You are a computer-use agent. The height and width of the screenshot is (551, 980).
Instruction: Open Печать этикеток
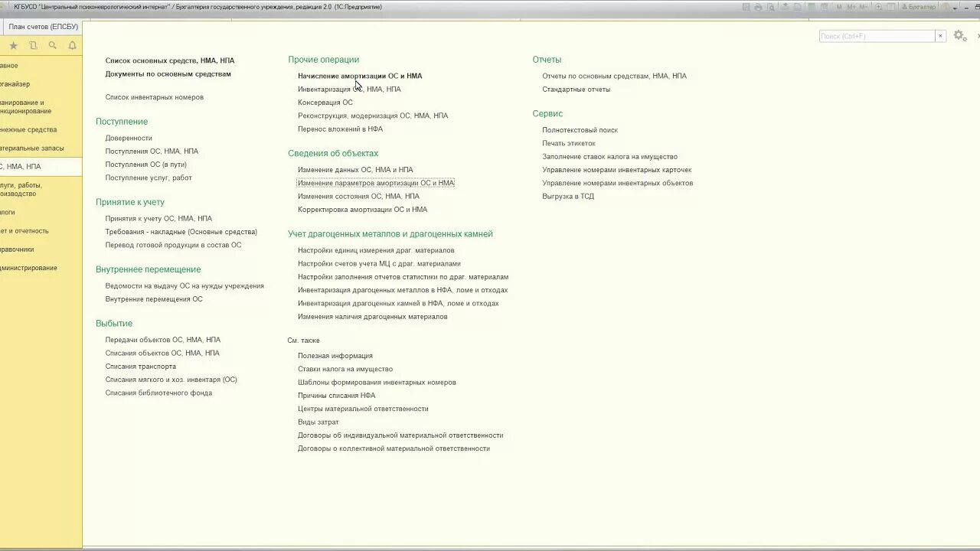(569, 143)
